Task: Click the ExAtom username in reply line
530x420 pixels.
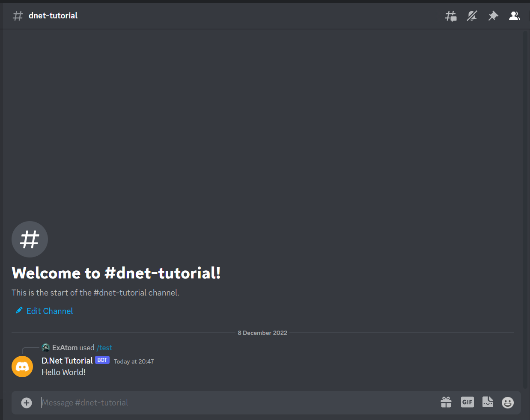Action: [x=65, y=348]
